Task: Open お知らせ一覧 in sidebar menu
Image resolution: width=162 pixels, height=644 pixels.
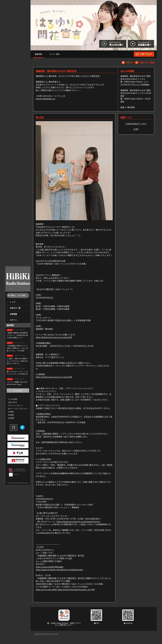Action: (x=18, y=308)
